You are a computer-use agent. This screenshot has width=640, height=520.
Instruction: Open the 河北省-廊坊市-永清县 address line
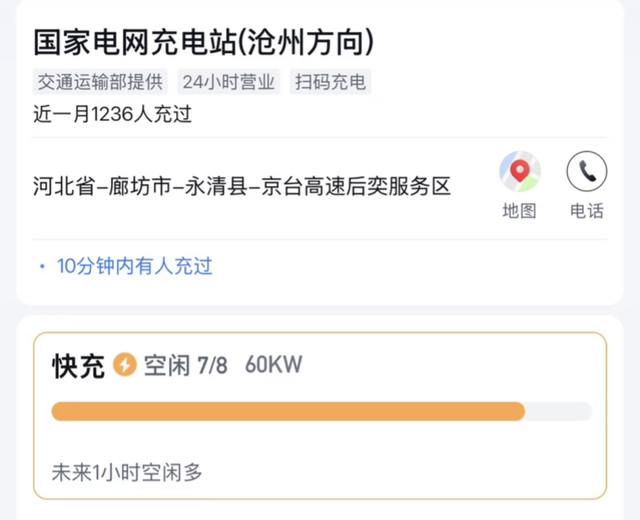[x=242, y=187]
